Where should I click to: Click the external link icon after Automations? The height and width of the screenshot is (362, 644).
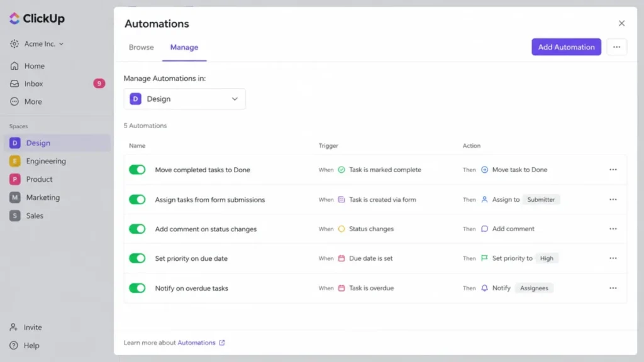[222, 343]
